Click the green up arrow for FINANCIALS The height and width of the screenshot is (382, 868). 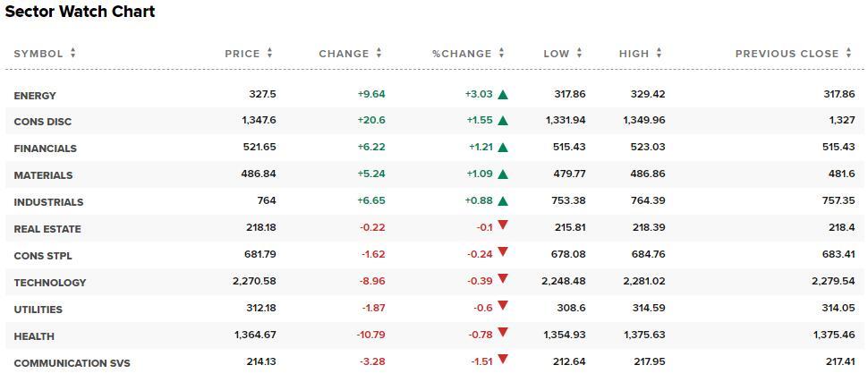point(503,148)
